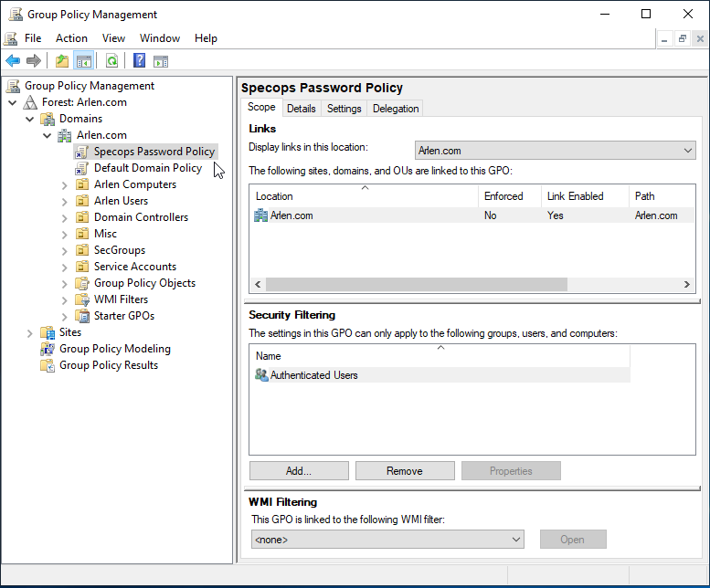Click the Links list scroll left arrow
The height and width of the screenshot is (588, 710).
(258, 285)
